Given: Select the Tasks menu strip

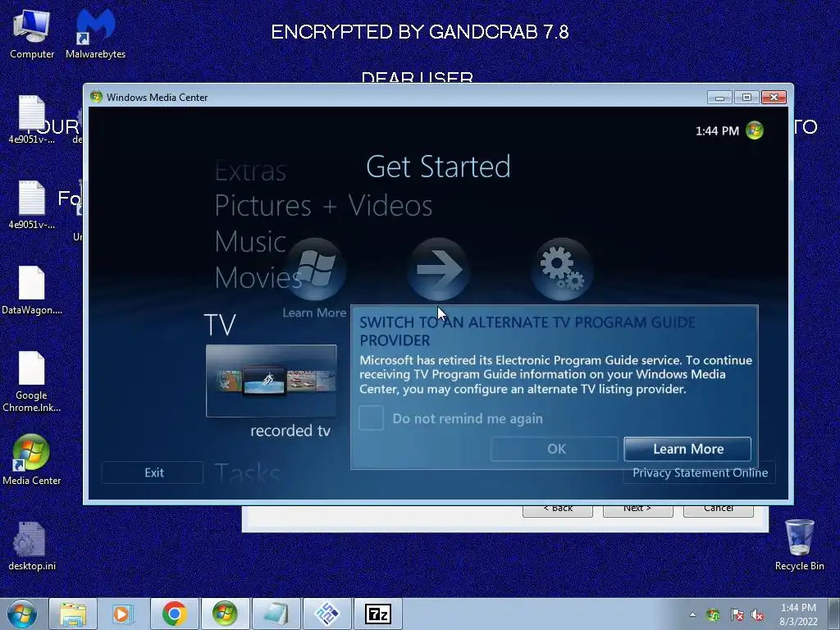Looking at the screenshot, I should click(247, 472).
